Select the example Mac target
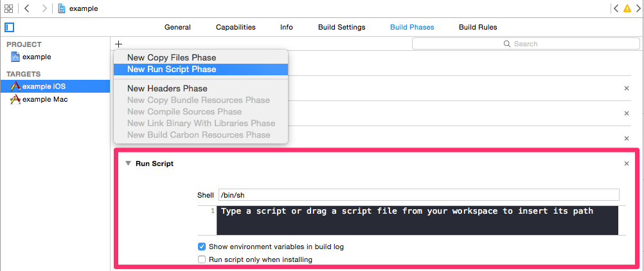This screenshot has width=644, height=271. tap(44, 99)
